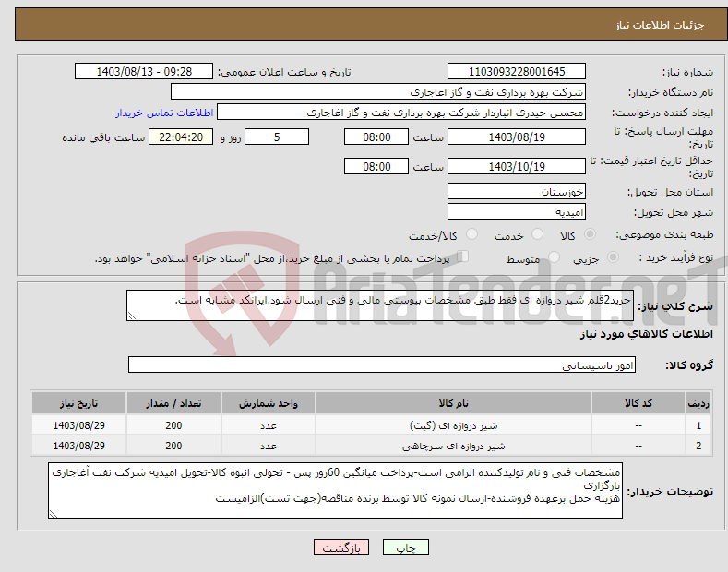The image size is (728, 572).
Task: Click the ردیف column header
Action: point(698,403)
